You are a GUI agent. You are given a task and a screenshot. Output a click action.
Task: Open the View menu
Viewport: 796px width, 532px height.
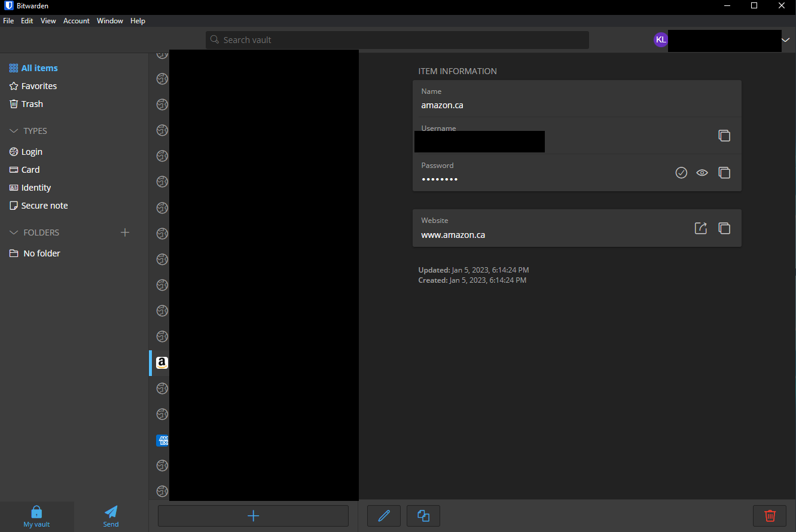pos(48,21)
